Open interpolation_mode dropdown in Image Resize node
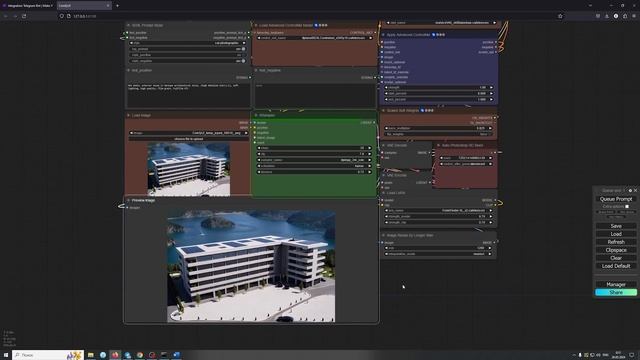Image resolution: width=640 pixels, height=360 pixels. point(438,254)
